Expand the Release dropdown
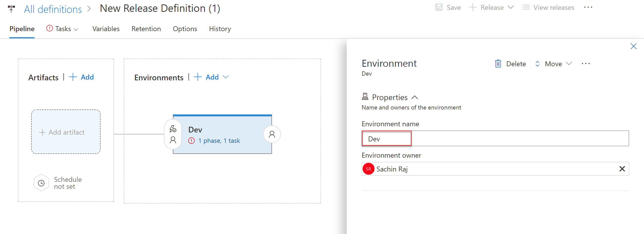644x234 pixels. click(511, 7)
